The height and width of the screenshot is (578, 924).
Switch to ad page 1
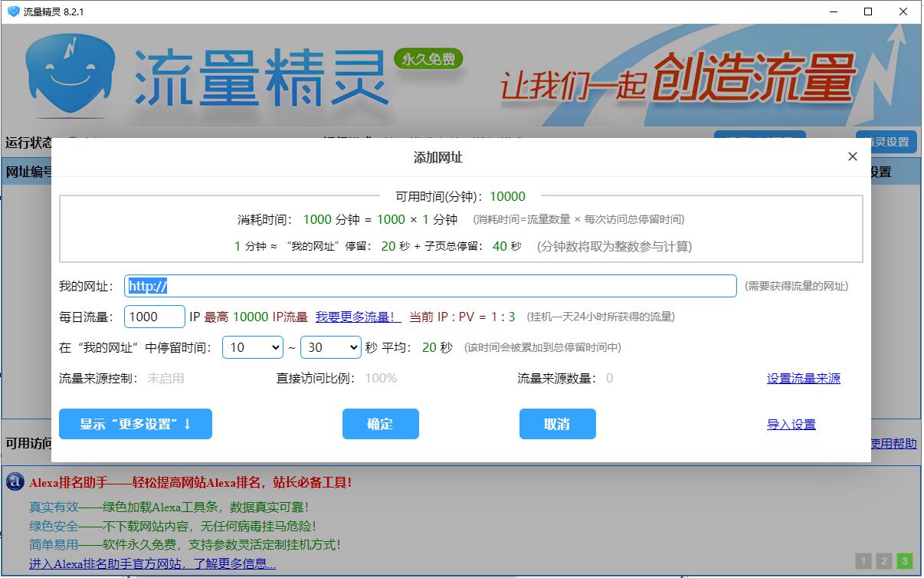pyautogui.click(x=862, y=561)
